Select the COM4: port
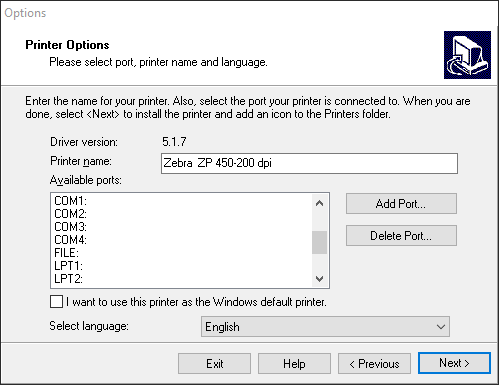Image resolution: width=499 pixels, height=385 pixels. [182, 240]
